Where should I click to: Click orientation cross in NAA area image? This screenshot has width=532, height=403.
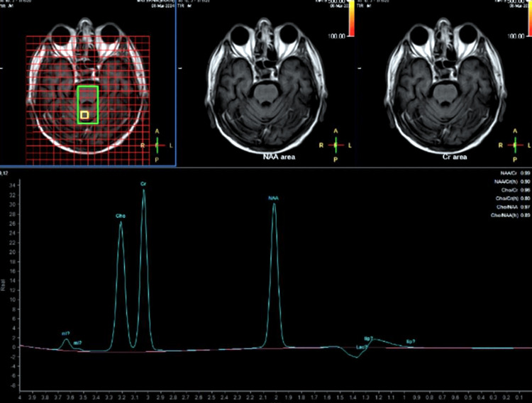tap(336, 145)
